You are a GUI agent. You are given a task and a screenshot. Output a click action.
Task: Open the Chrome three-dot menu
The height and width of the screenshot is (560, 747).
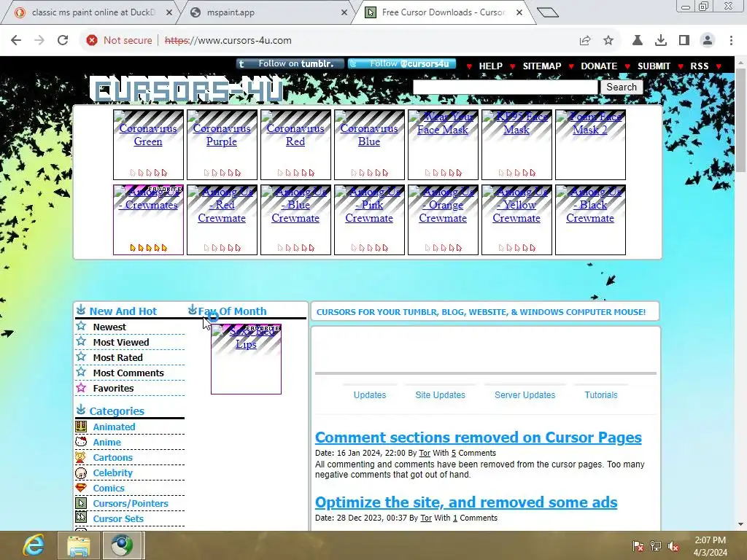tap(731, 41)
